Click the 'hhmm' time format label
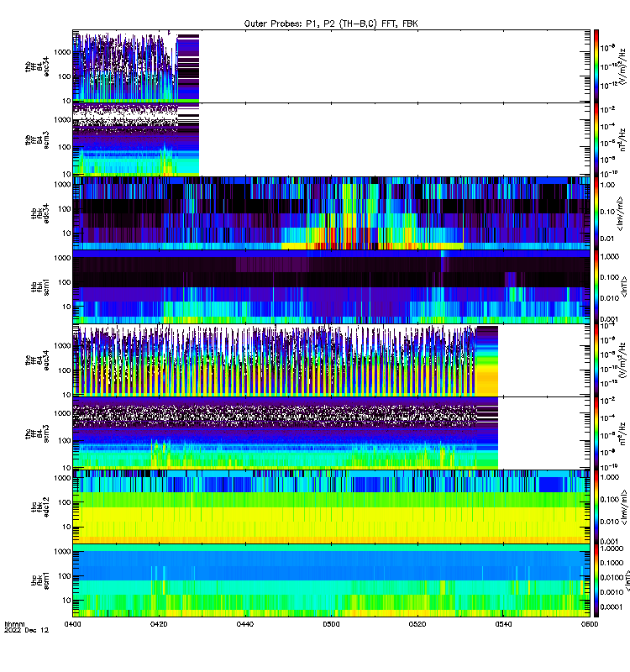Image resolution: width=630 pixels, height=672 pixels. [14, 624]
